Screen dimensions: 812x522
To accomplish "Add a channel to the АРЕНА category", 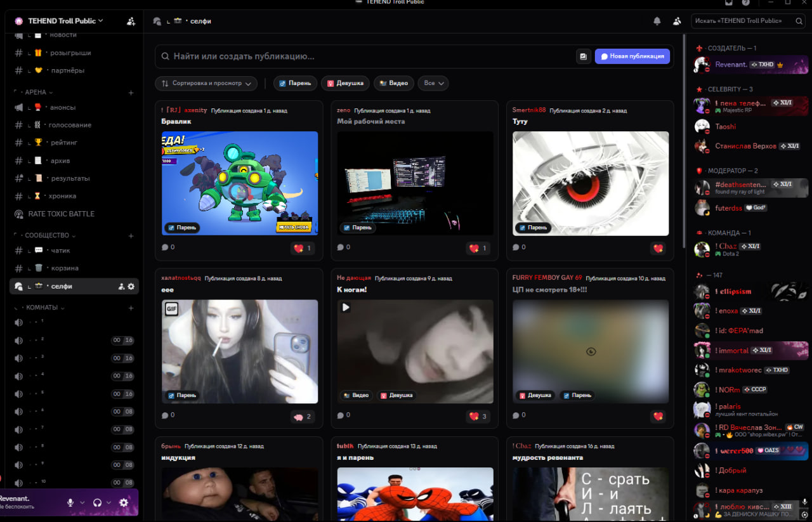I will (x=131, y=93).
